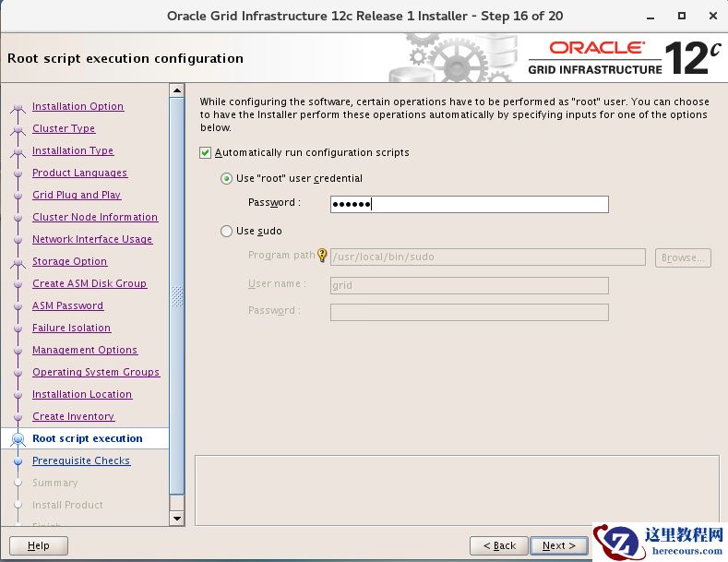Open Product Languages step link
This screenshot has width=728, height=562.
pyautogui.click(x=80, y=173)
